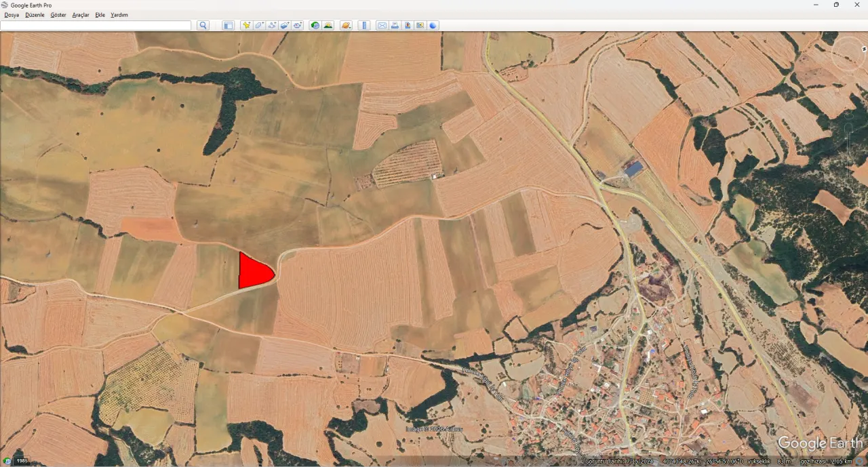Click the look-around compass ring
The image size is (868, 467).
pos(848,53)
